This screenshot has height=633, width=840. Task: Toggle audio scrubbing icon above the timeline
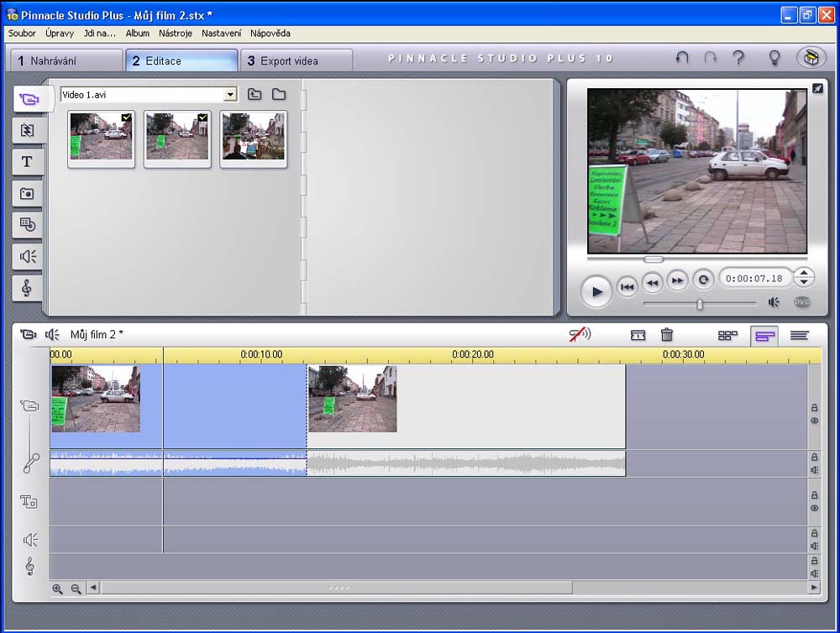pos(580,334)
